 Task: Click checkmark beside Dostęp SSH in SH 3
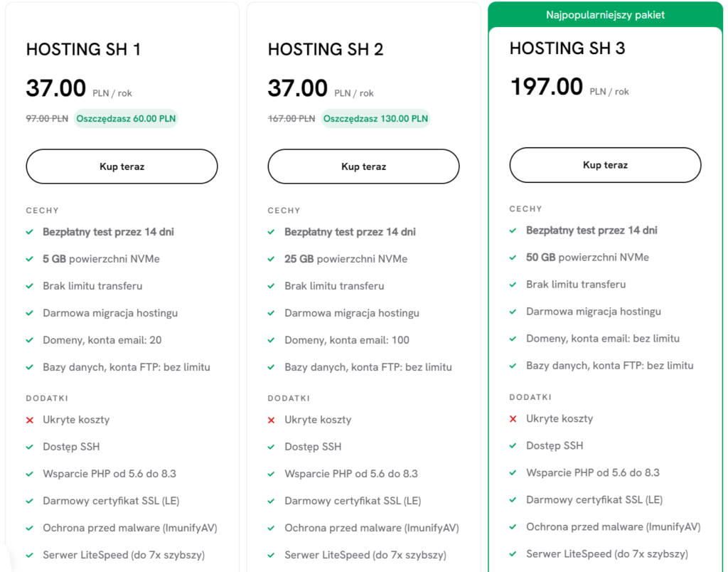513,445
